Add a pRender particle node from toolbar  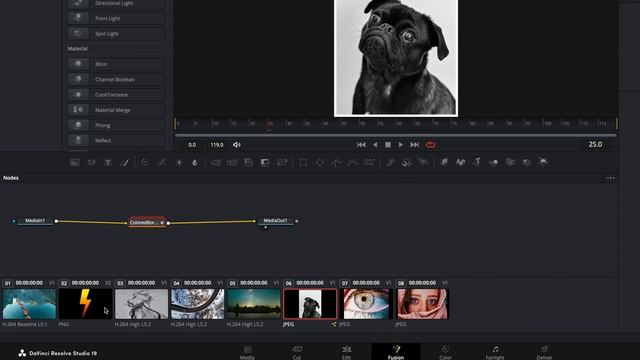423,162
